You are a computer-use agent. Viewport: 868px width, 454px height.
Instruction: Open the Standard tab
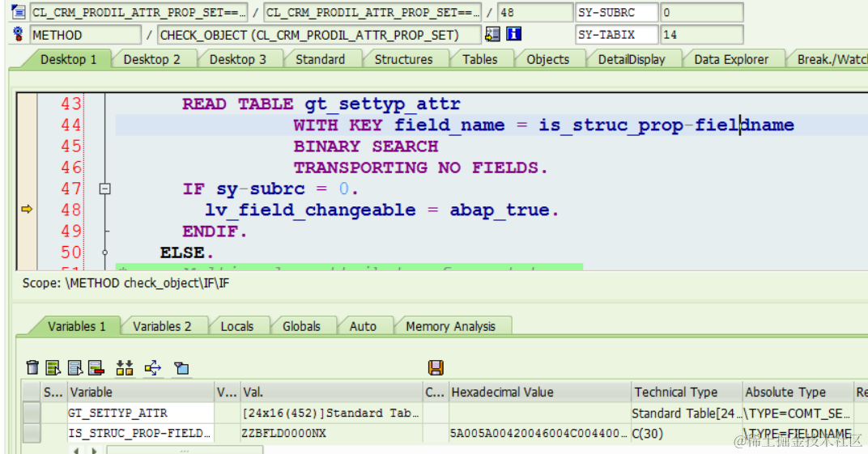pos(320,60)
